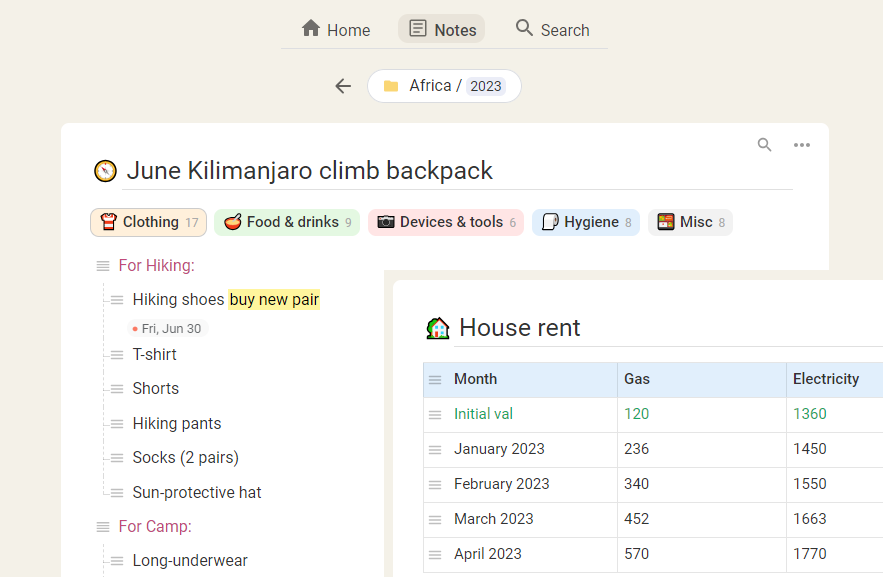This screenshot has width=883, height=577.
Task: Open the Africa folder breadcrumb
Action: click(430, 86)
